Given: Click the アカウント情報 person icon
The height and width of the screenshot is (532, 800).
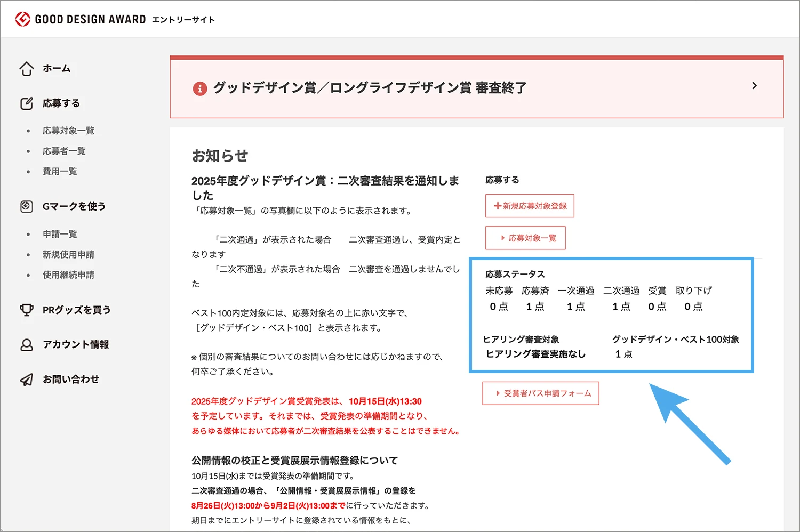Looking at the screenshot, I should pos(27,344).
